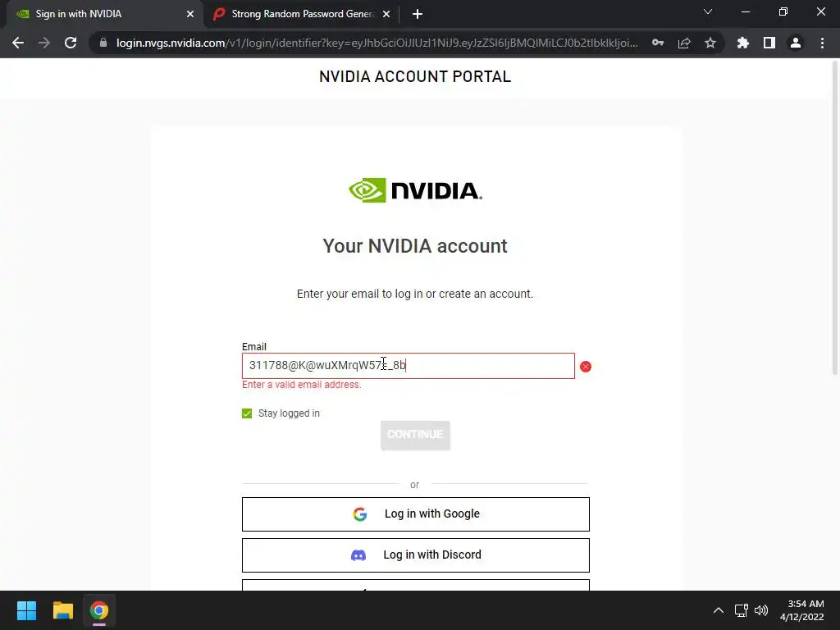
Task: Open the Chrome three-dot menu
Action: point(822,43)
